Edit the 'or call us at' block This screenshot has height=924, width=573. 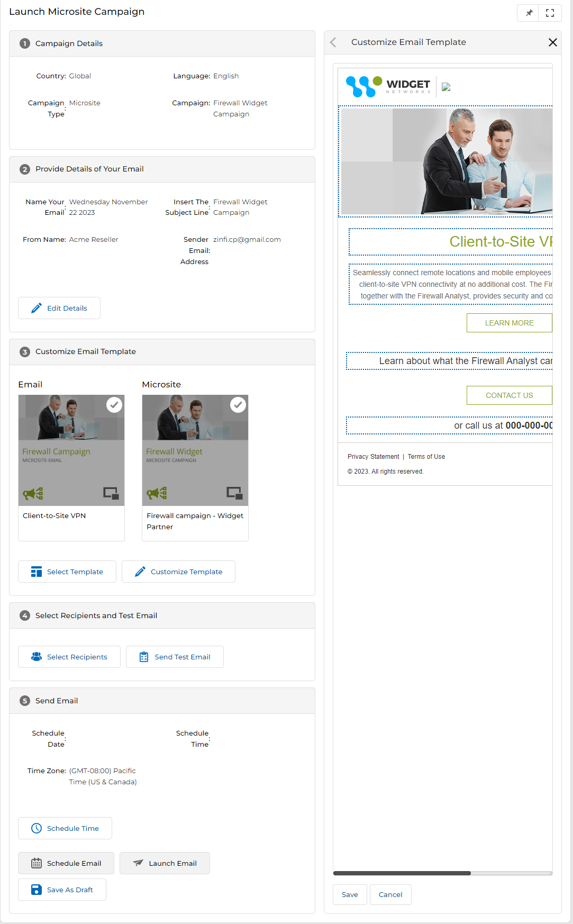point(450,425)
